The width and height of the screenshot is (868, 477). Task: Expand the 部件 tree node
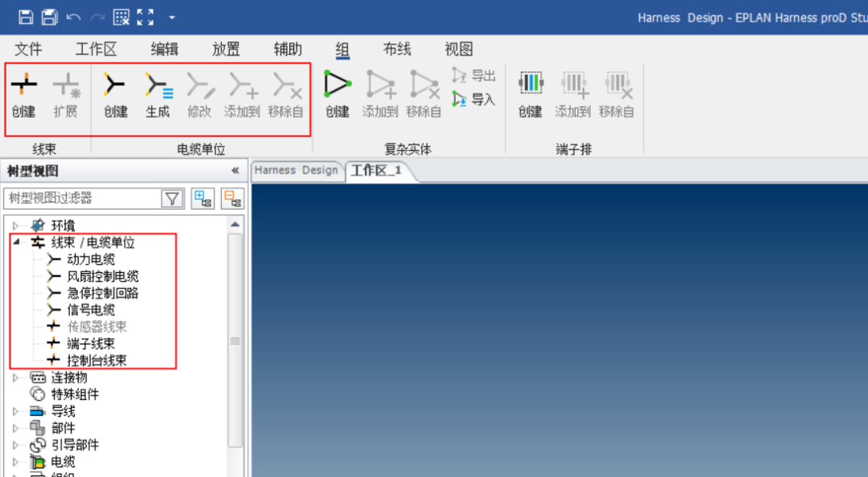(x=15, y=428)
